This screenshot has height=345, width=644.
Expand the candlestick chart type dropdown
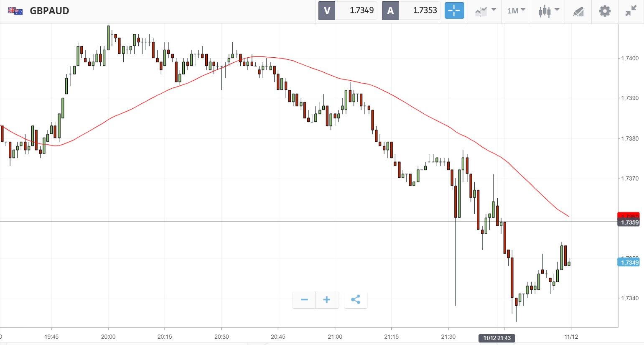pyautogui.click(x=549, y=11)
